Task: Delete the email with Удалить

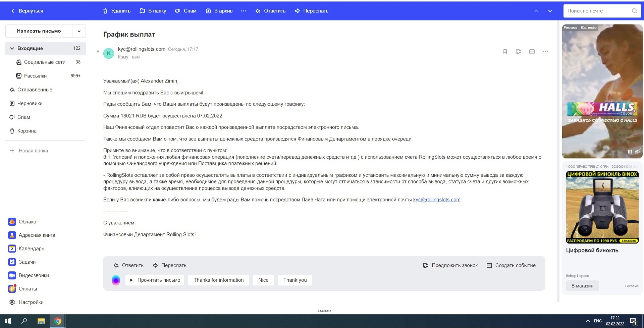Action: (x=117, y=11)
